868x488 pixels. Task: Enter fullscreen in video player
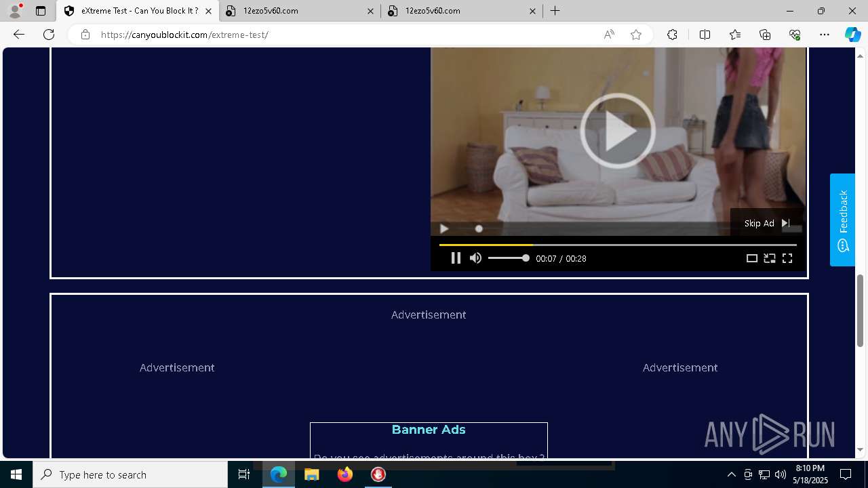click(787, 258)
